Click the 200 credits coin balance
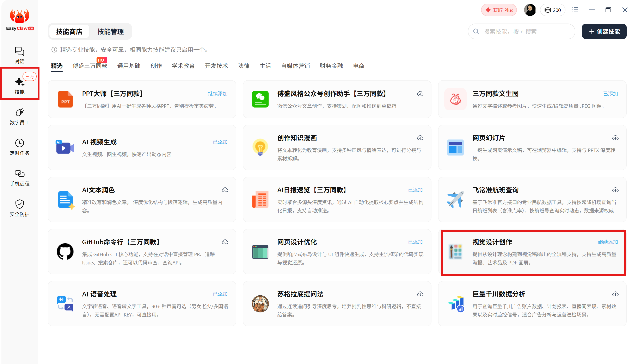The width and height of the screenshot is (632, 364). pyautogui.click(x=552, y=10)
